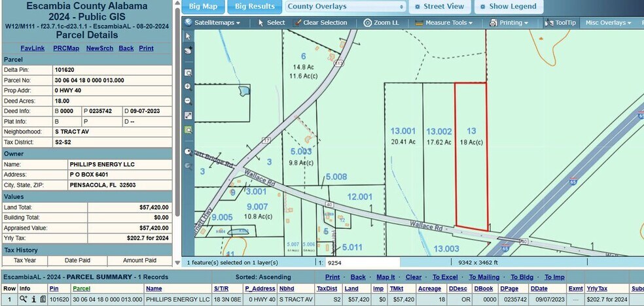Image resolution: width=644 pixels, height=306 pixels.
Task: Select the arrow pointer tool in map sidebar
Action: tap(188, 36)
